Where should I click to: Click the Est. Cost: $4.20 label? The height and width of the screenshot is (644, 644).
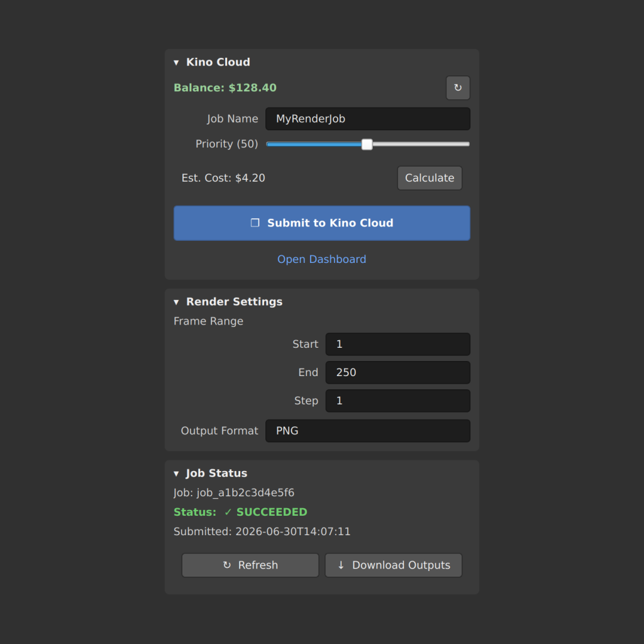(223, 178)
